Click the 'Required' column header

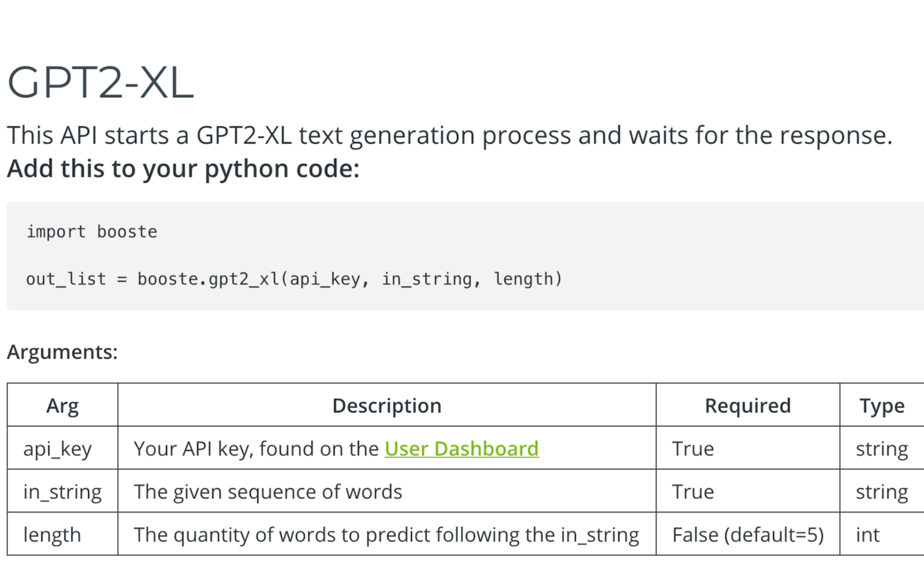click(747, 406)
